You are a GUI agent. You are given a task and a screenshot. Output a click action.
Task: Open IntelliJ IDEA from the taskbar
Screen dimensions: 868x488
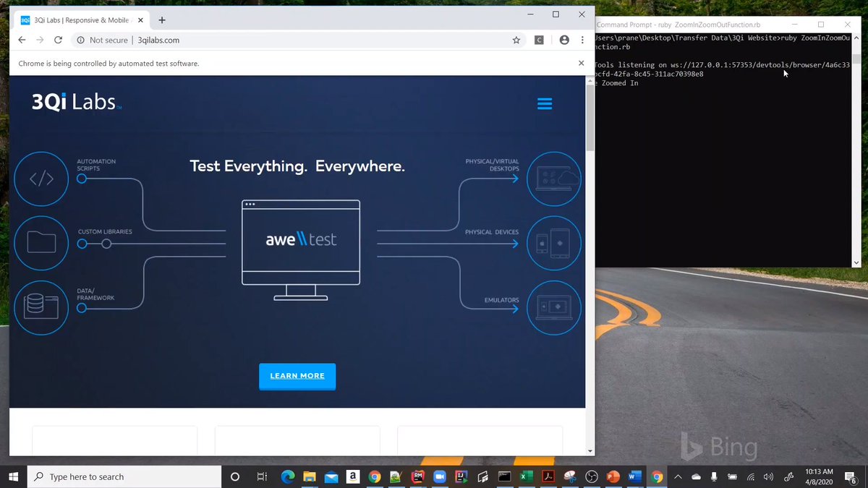click(x=461, y=476)
